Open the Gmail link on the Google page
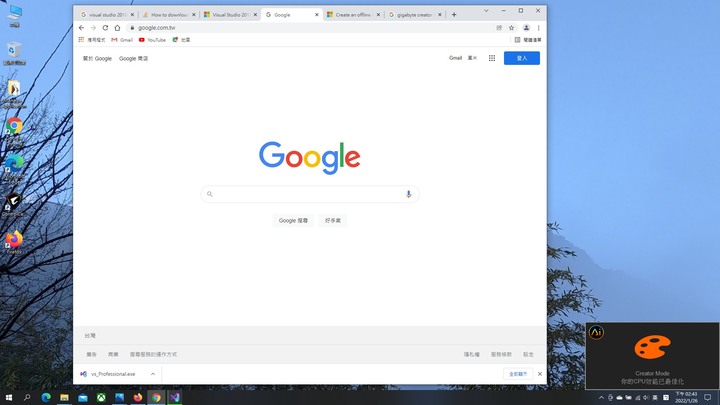 click(456, 58)
